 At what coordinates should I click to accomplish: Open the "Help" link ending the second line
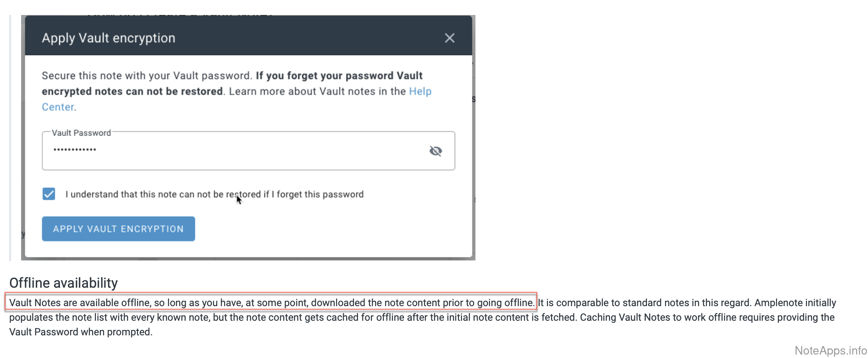click(420, 91)
